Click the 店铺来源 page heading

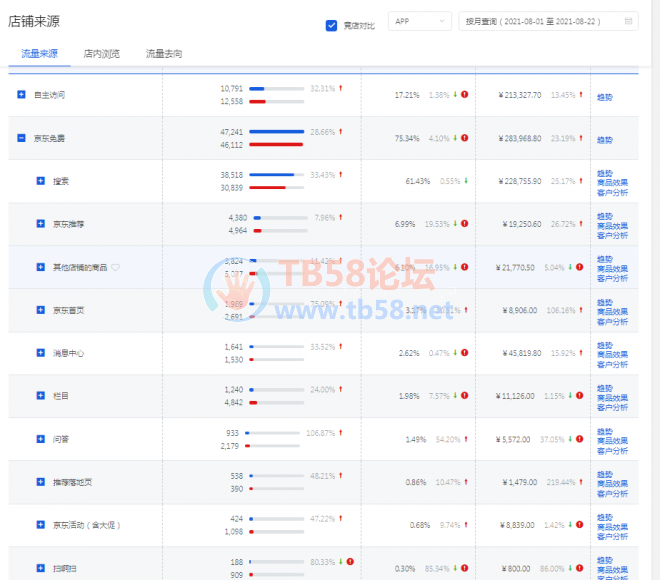tap(34, 21)
